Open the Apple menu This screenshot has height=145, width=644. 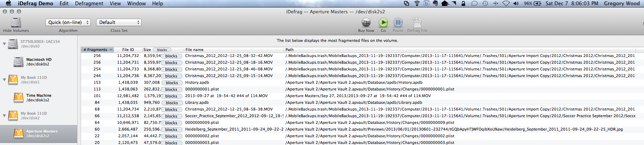[9, 4]
